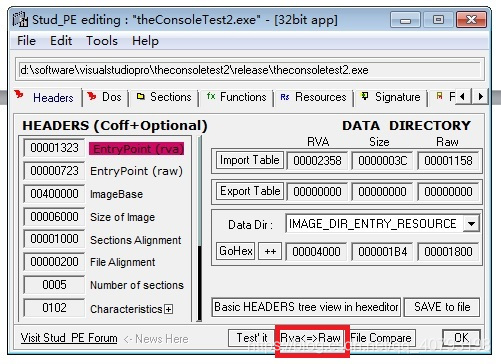The width and height of the screenshot is (501, 364).
Task: Click the "<- News Here" text
Action: pyautogui.click(x=156, y=339)
